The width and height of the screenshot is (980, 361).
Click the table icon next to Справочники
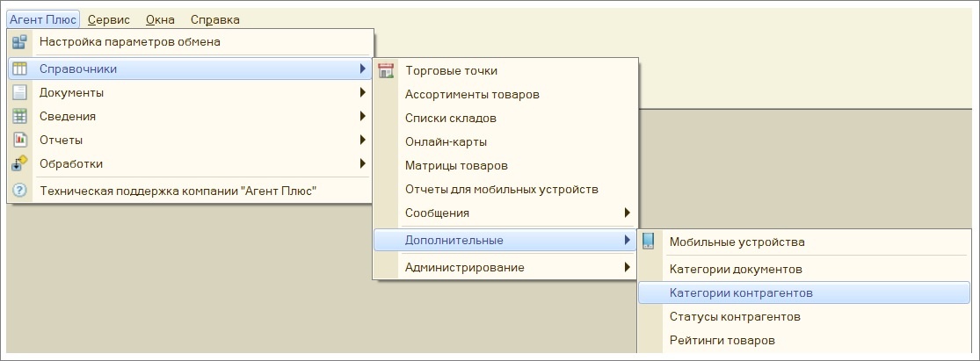tap(20, 69)
